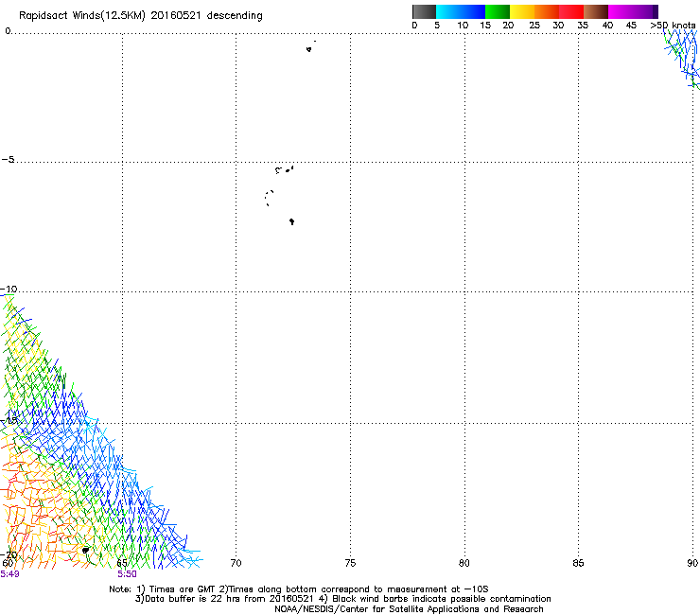Click the cyan 5-10 knots legend swatch
Viewport: 700px width, 615px height.
pos(448,11)
